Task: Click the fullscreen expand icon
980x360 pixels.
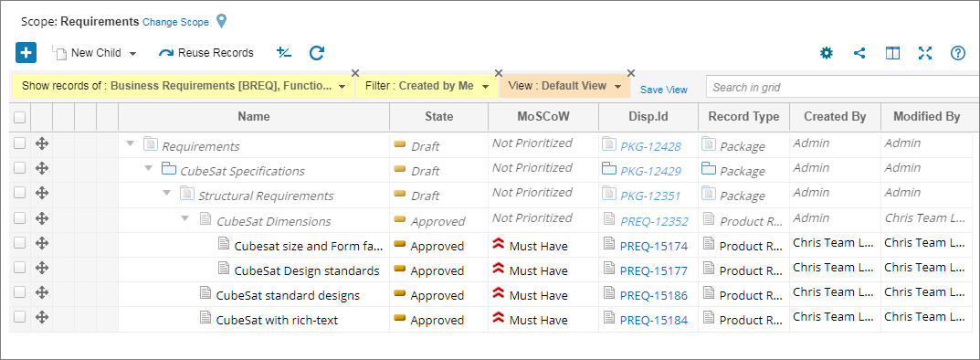Action: point(925,53)
